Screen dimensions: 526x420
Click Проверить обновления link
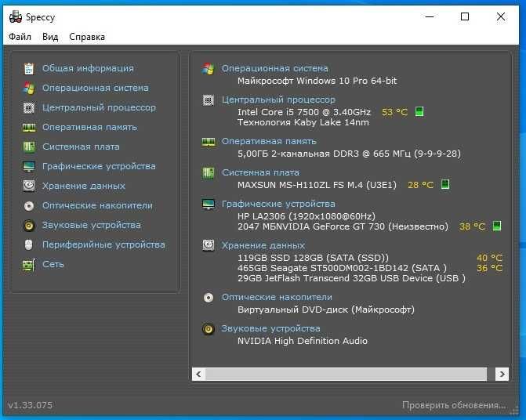(454, 405)
